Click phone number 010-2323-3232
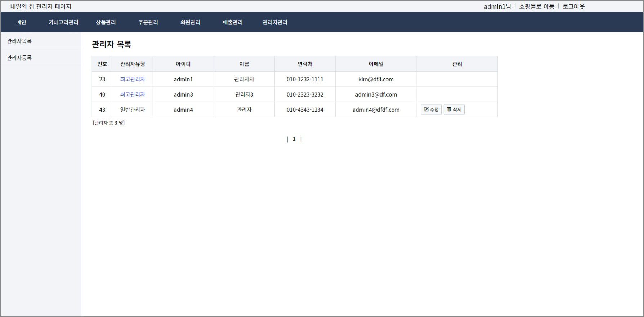Screen dimensions: 644x317 [305, 94]
